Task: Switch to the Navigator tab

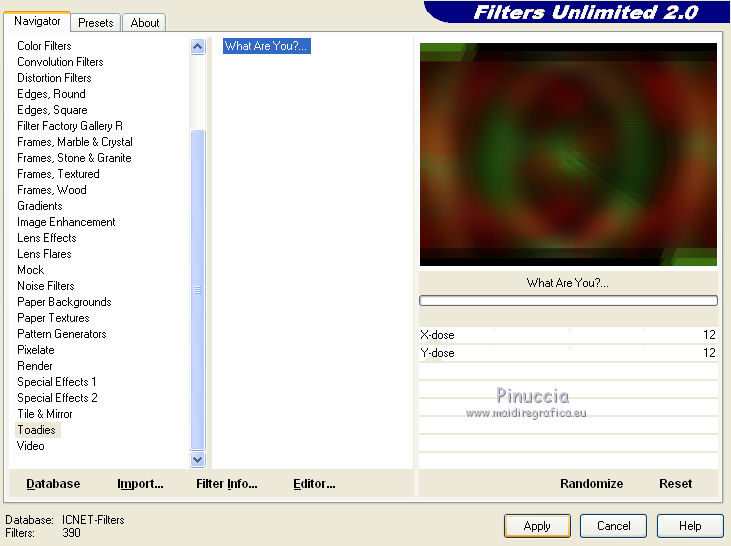Action: coord(37,21)
